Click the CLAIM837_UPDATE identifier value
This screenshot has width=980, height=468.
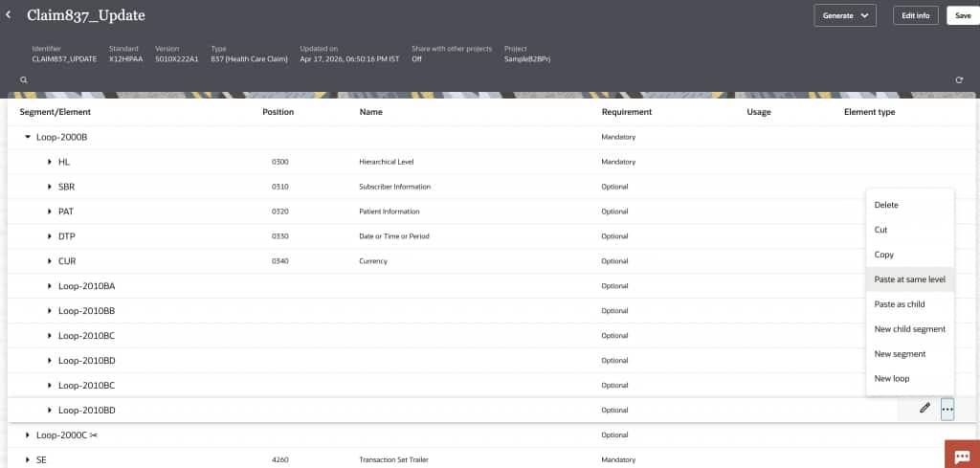pos(64,58)
